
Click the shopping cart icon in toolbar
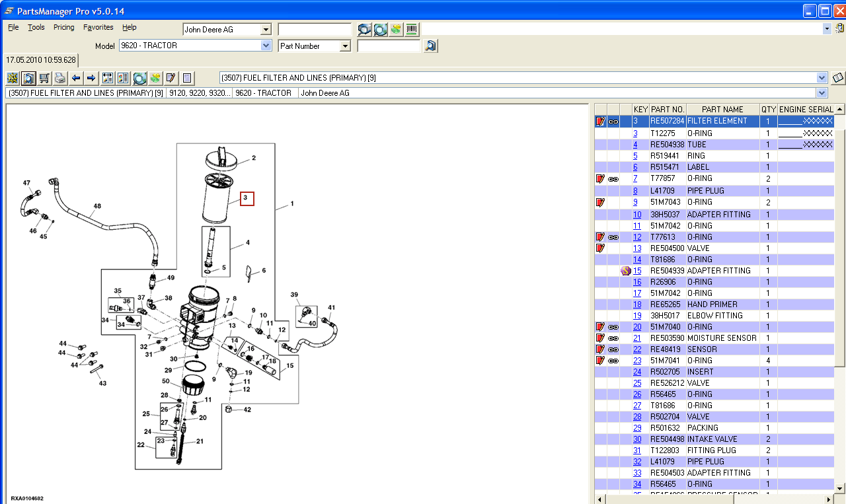[x=44, y=78]
